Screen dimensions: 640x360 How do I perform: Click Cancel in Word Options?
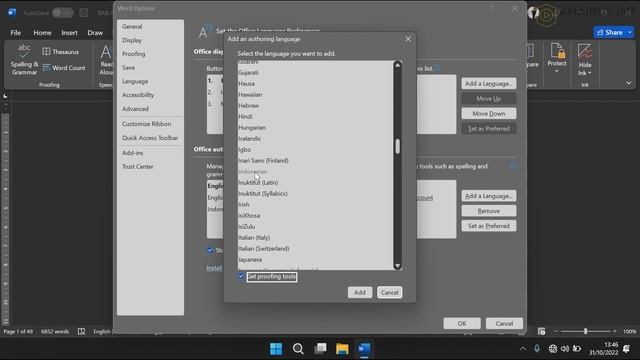pyautogui.click(x=504, y=323)
